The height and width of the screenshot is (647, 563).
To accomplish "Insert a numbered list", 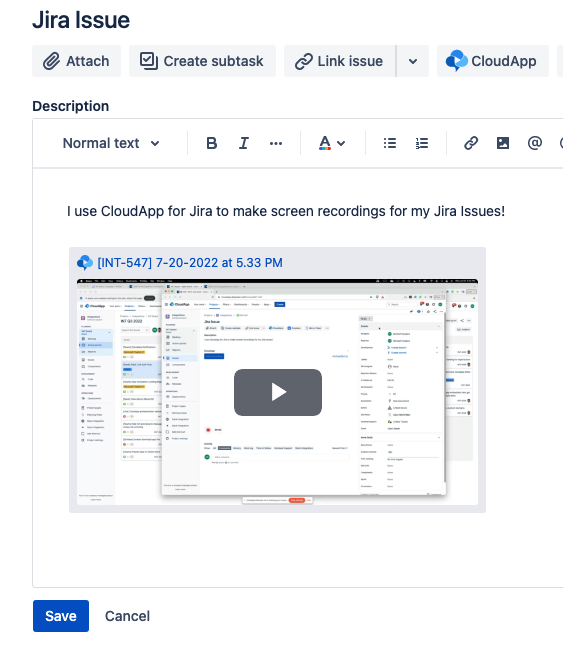I will tap(421, 143).
